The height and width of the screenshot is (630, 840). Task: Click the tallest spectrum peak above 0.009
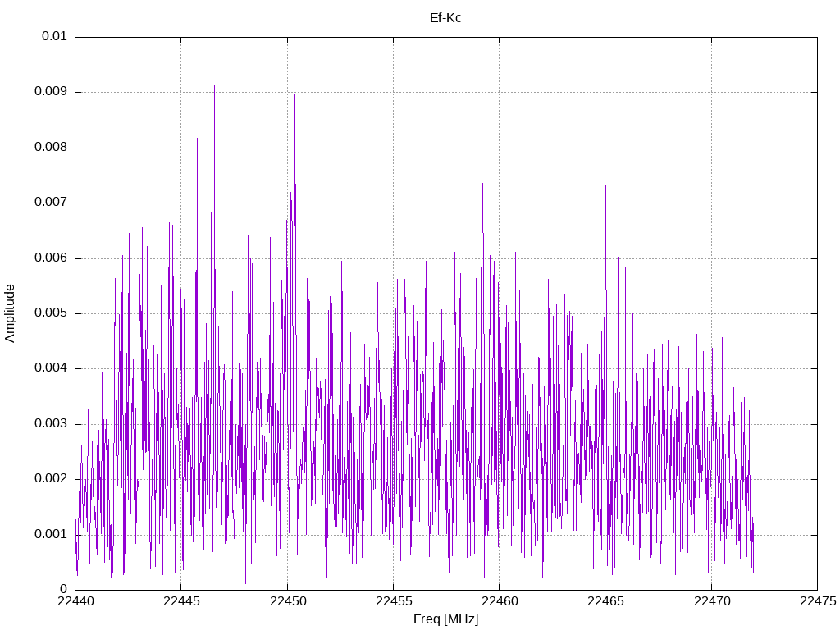[x=214, y=86]
